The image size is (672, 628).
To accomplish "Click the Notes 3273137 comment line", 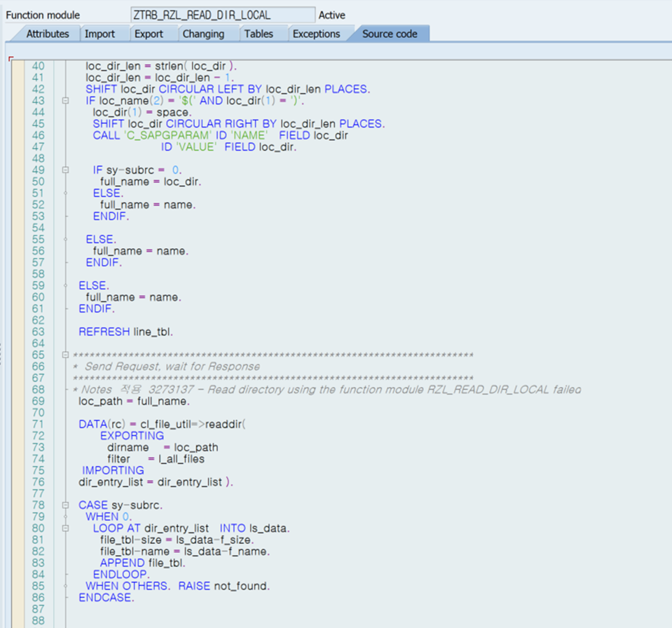I will click(x=327, y=390).
